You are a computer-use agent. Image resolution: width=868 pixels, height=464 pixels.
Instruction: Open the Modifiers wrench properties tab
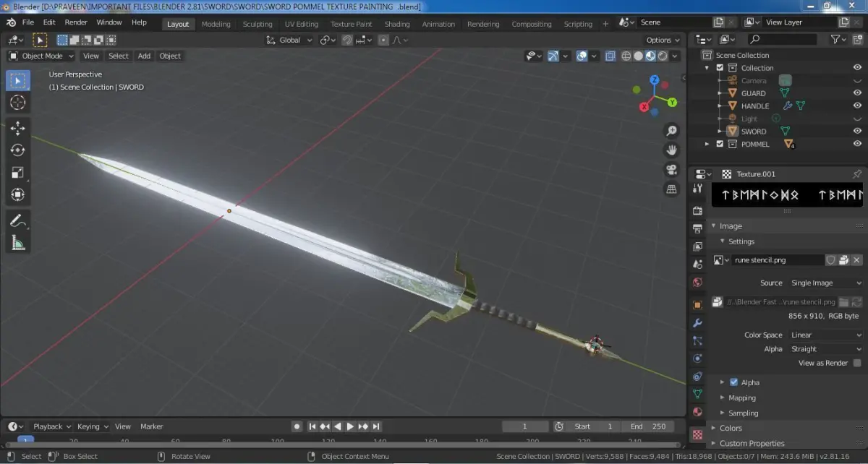697,322
